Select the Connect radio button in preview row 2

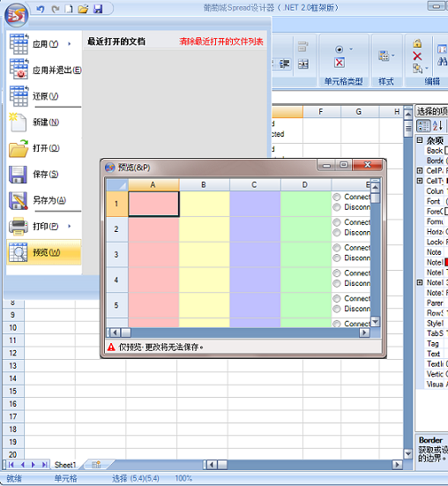click(337, 222)
